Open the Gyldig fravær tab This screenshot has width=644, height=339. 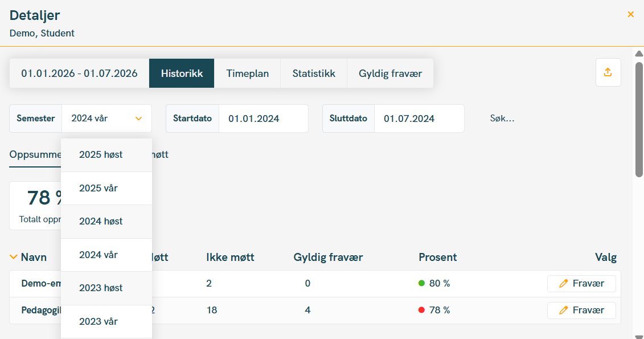390,73
